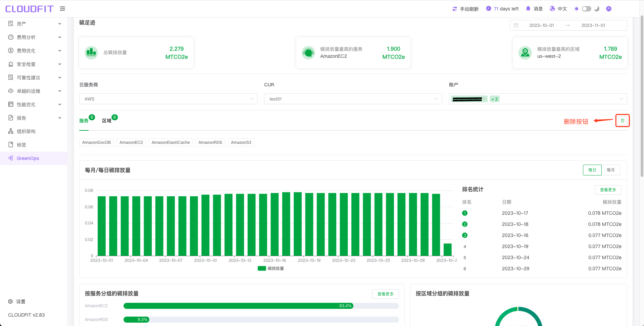Collapse sidebar with the hamburger icon
The width and height of the screenshot is (644, 326).
(62, 9)
